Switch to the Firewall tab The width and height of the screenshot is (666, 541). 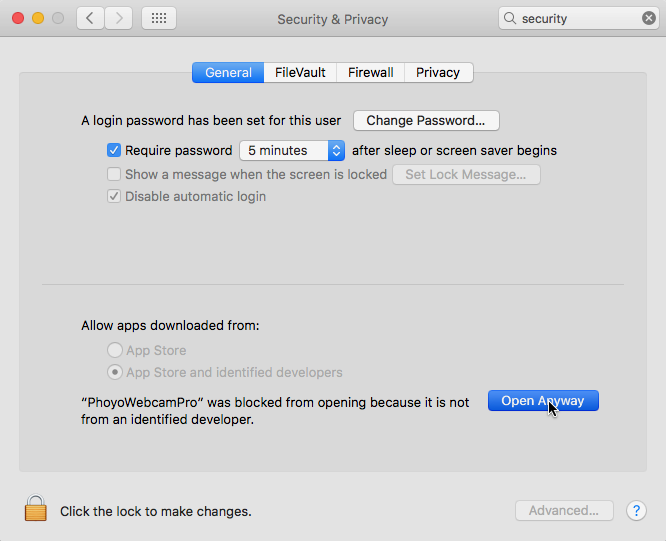(x=371, y=73)
